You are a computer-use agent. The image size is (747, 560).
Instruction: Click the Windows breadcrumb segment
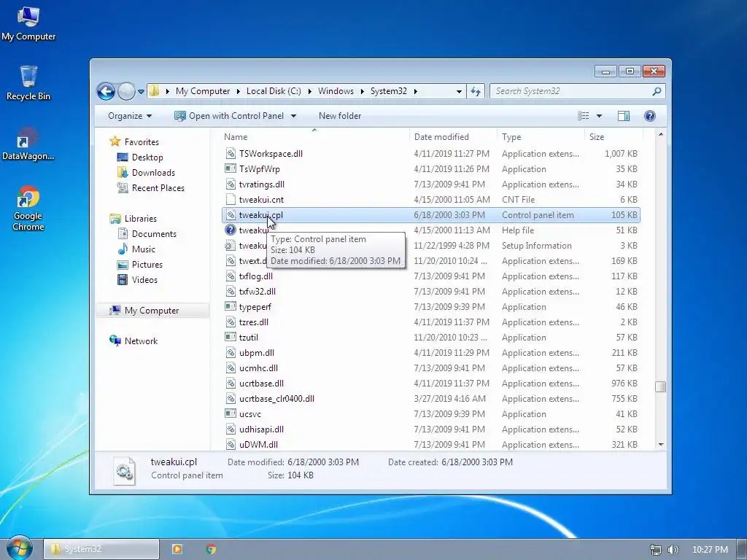point(336,91)
